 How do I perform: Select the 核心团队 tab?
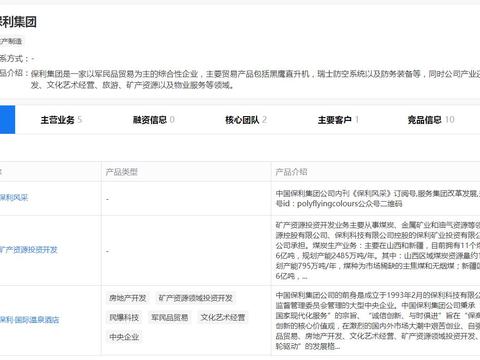(246, 120)
